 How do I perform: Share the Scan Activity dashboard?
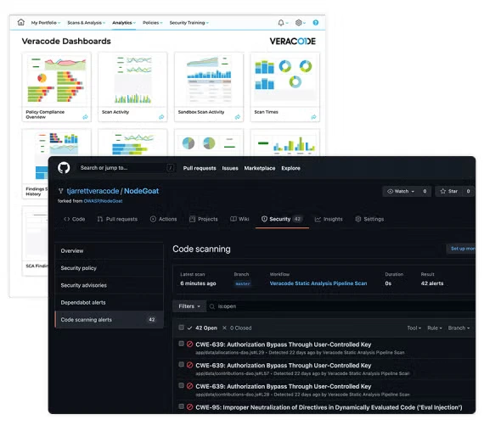pos(161,117)
